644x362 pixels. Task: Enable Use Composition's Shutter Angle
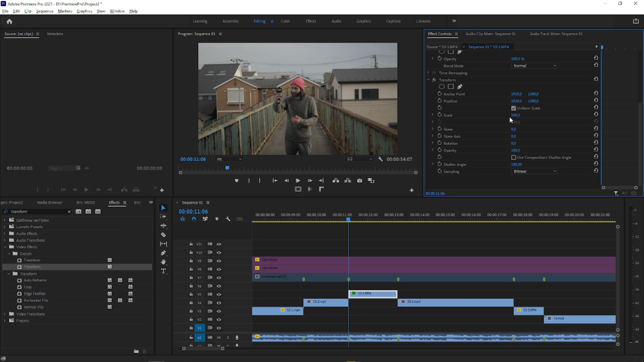point(514,158)
